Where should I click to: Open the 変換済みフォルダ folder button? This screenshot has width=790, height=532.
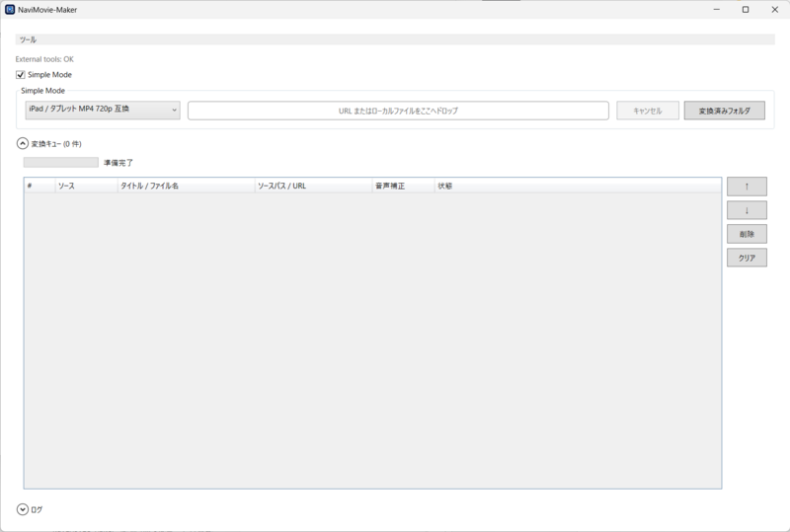pyautogui.click(x=724, y=111)
